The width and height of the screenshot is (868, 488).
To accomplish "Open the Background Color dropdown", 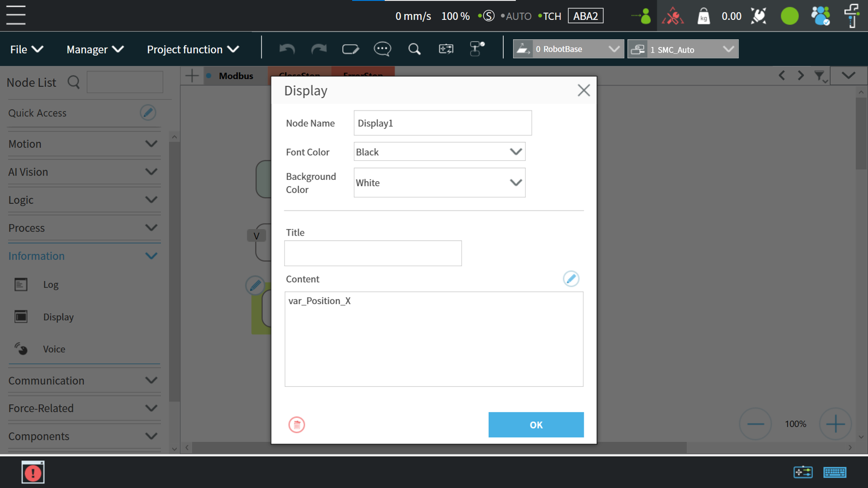I will (x=439, y=183).
